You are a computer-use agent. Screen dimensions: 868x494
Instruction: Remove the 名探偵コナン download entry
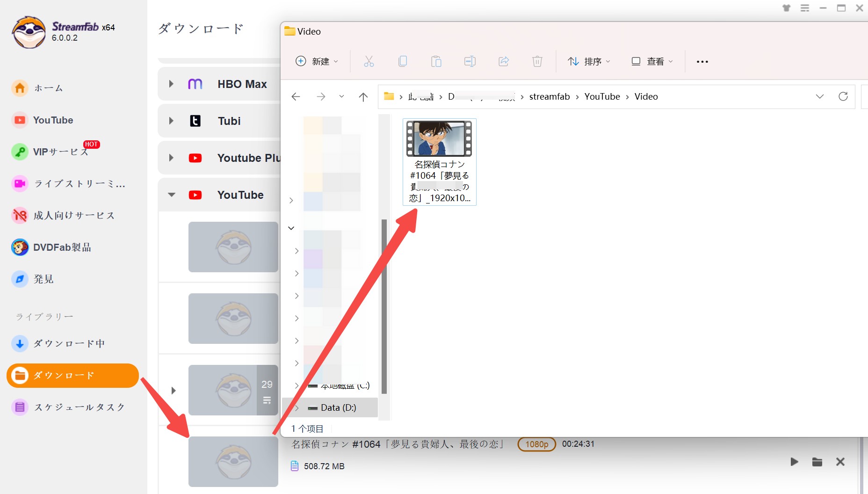click(840, 462)
